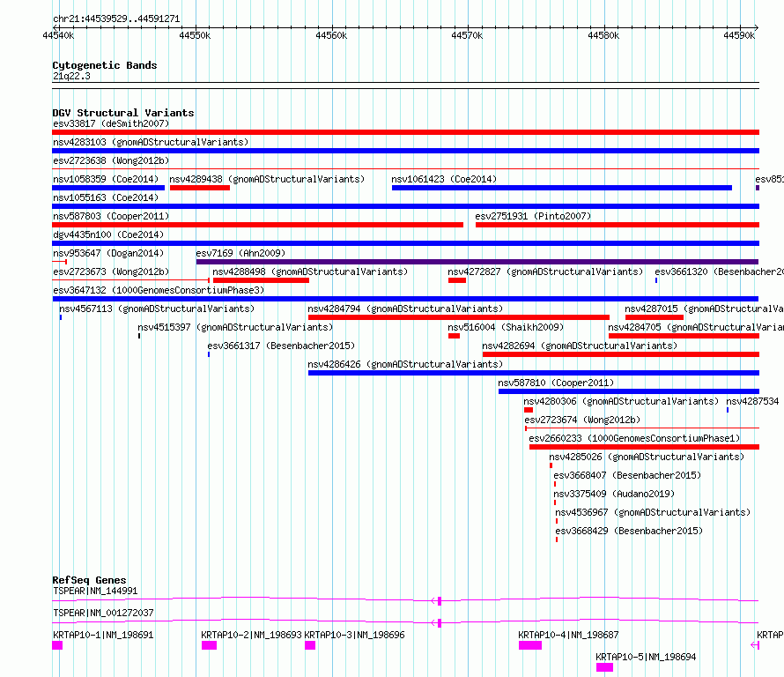Screen dimensions: 784x677
Task: Open the nsv1055163 (Coe2014) label
Action: pos(106,197)
